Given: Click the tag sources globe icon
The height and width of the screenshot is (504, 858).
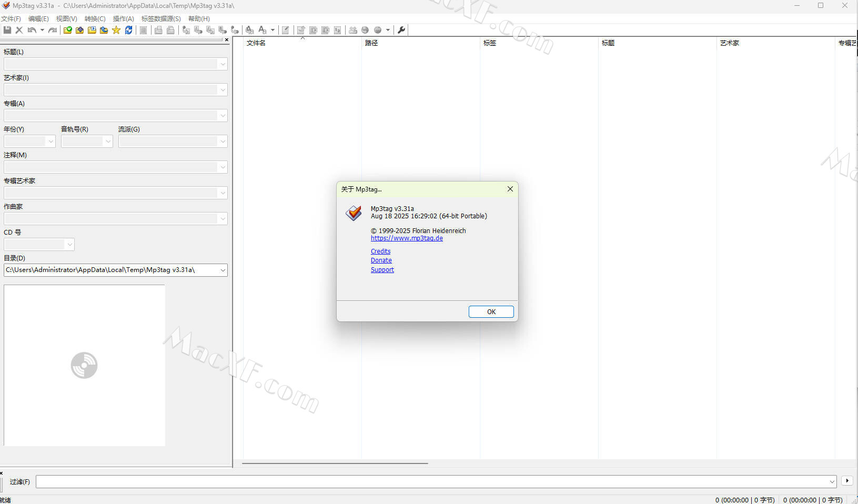Looking at the screenshot, I should (x=377, y=30).
